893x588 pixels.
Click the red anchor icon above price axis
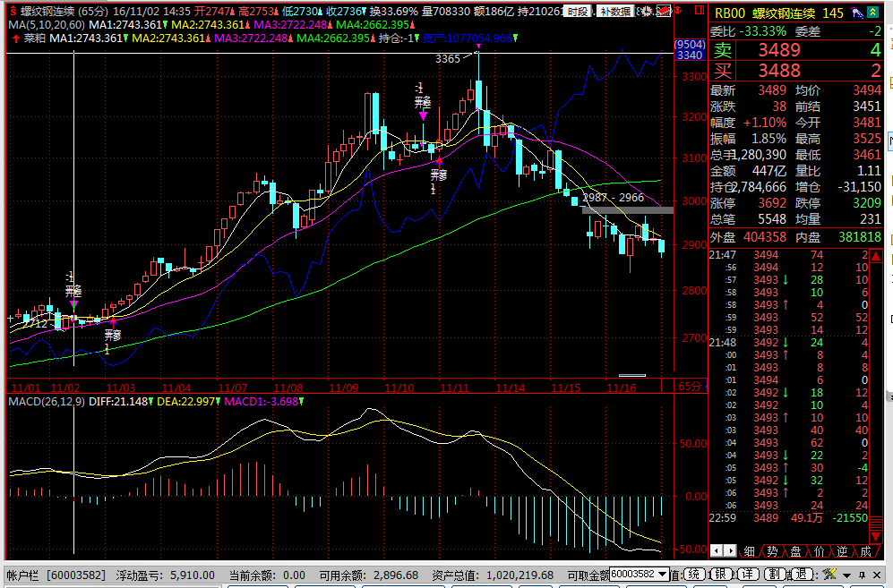pos(678,11)
